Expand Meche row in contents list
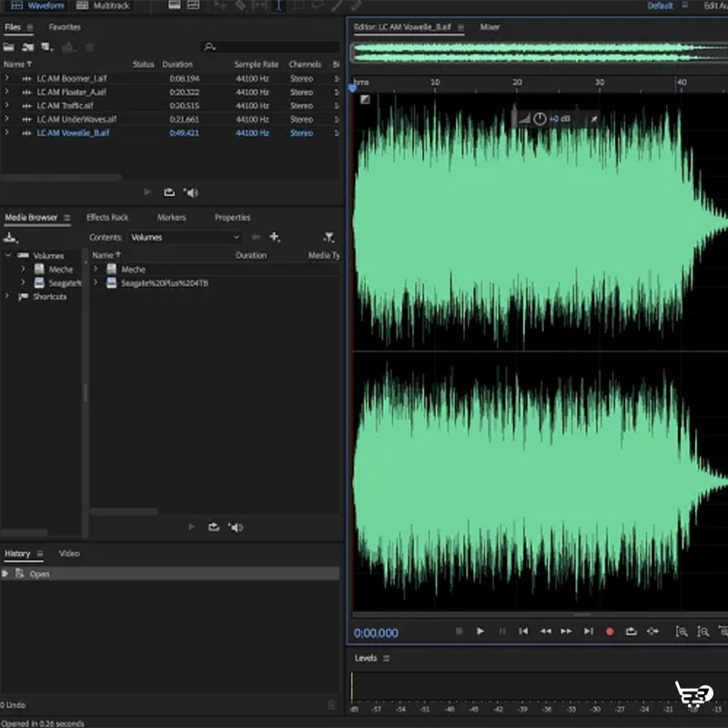The width and height of the screenshot is (728, 728). [96, 268]
